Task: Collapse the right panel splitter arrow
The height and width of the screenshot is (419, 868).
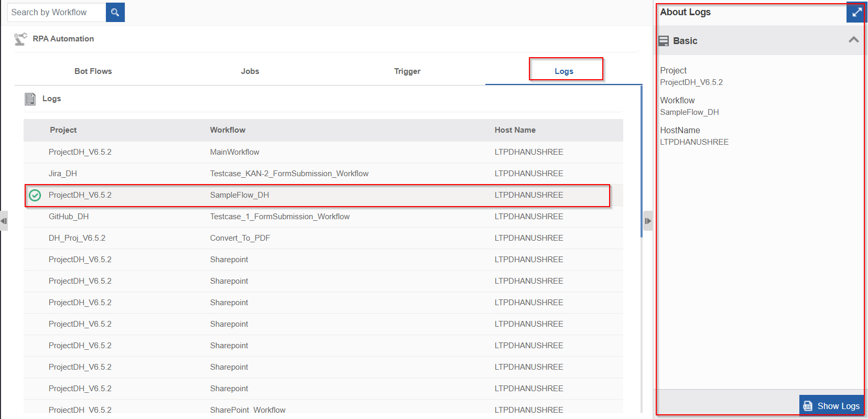Action: pyautogui.click(x=648, y=221)
